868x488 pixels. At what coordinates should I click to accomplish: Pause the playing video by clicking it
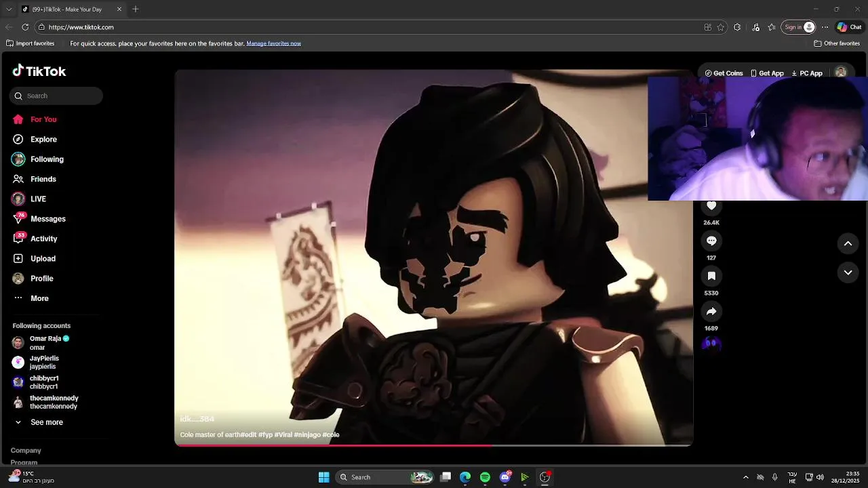(x=433, y=258)
